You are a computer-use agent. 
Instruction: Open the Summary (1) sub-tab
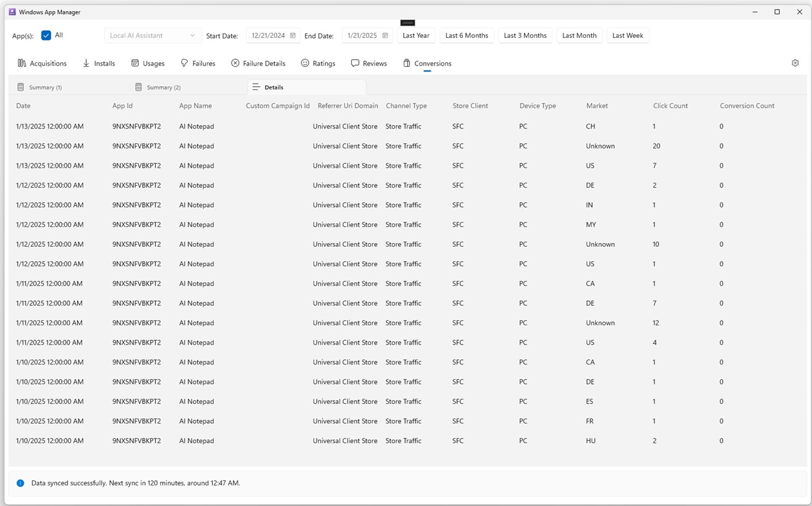(69, 87)
